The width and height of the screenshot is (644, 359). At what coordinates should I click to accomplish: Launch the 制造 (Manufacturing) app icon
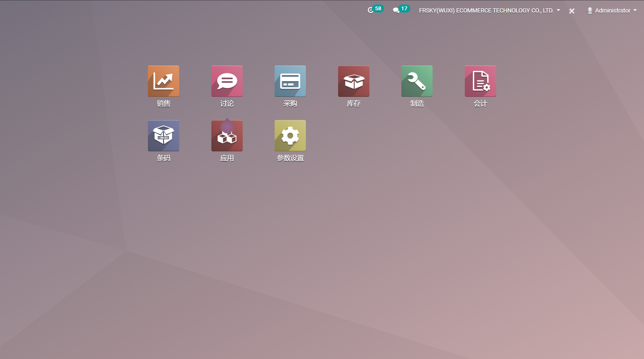click(417, 81)
